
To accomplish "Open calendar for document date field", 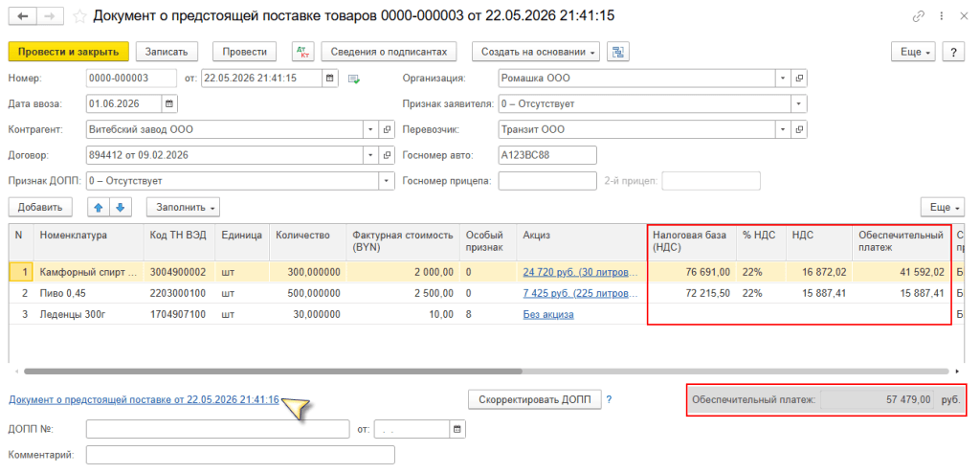I will point(330,79).
